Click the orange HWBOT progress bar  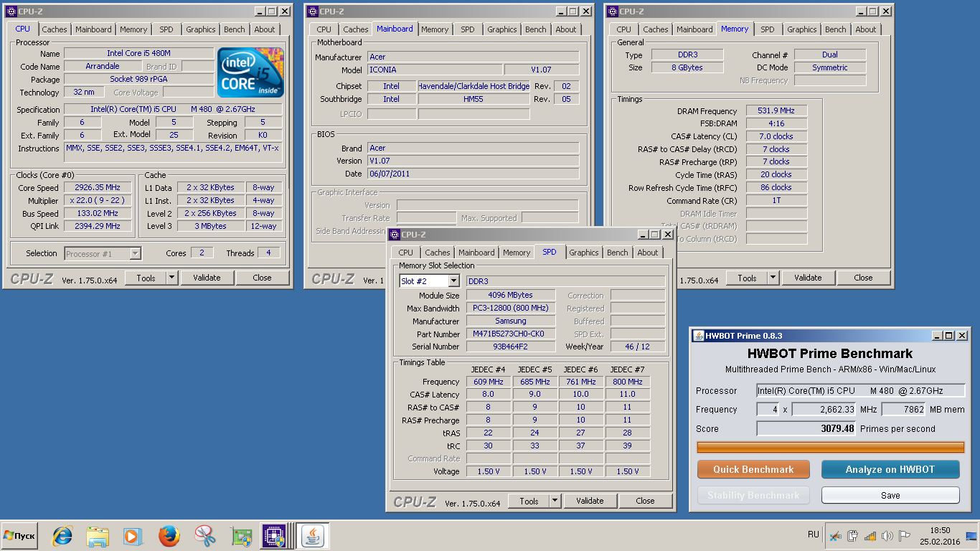831,447
